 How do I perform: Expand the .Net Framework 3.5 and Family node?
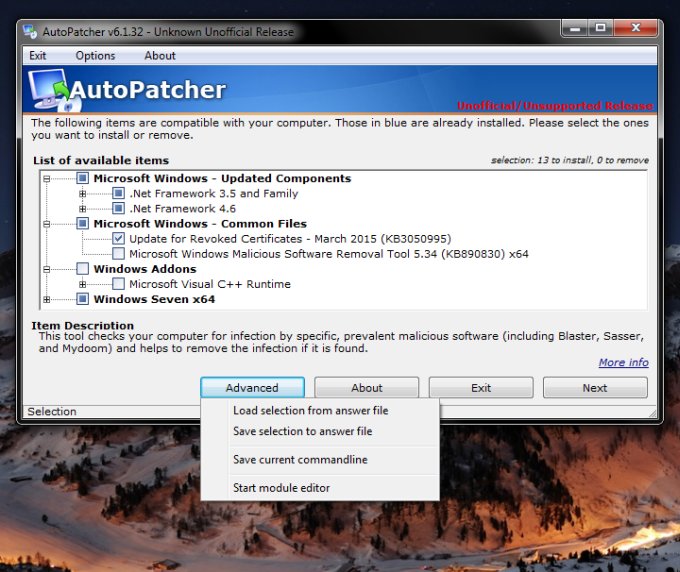pos(83,194)
